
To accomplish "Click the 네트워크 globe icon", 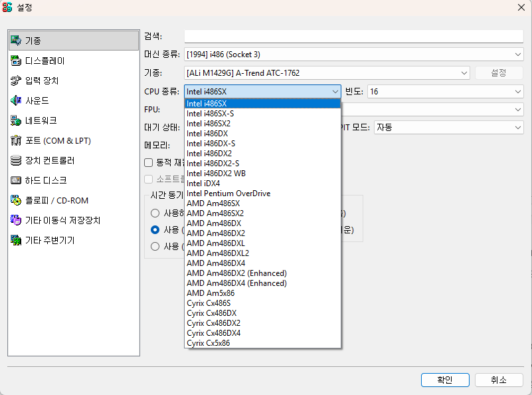I will click(15, 120).
